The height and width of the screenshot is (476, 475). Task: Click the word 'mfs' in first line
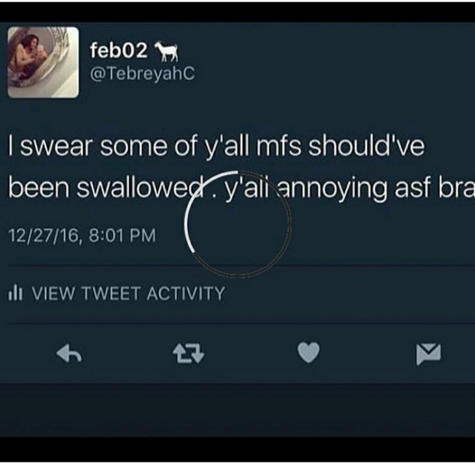[279, 145]
